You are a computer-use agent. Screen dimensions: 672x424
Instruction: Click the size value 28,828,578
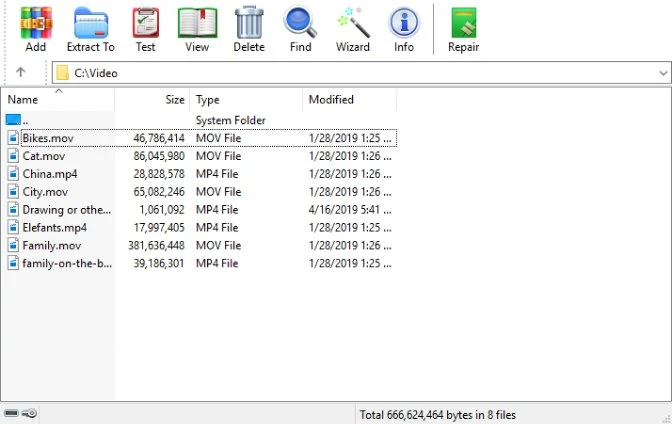tap(159, 174)
